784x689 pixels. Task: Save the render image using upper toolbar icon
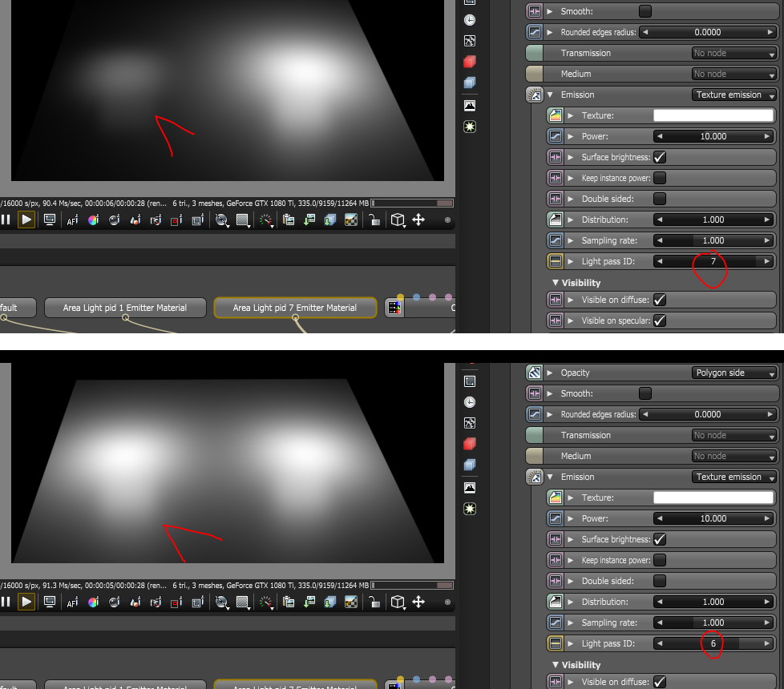[x=309, y=220]
